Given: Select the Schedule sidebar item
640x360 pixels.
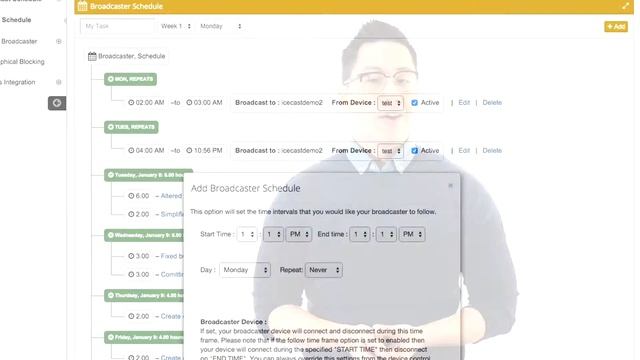Looking at the screenshot, I should (x=16, y=20).
